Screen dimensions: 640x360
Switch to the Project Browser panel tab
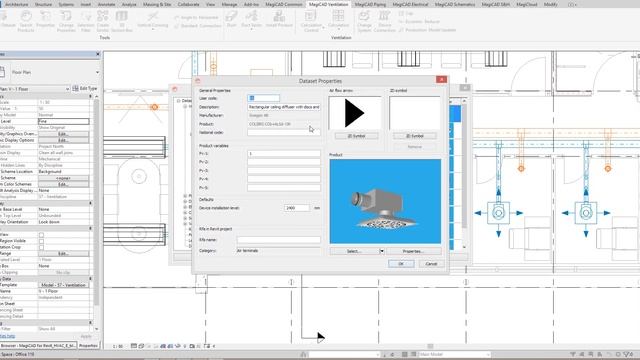(x=38, y=345)
